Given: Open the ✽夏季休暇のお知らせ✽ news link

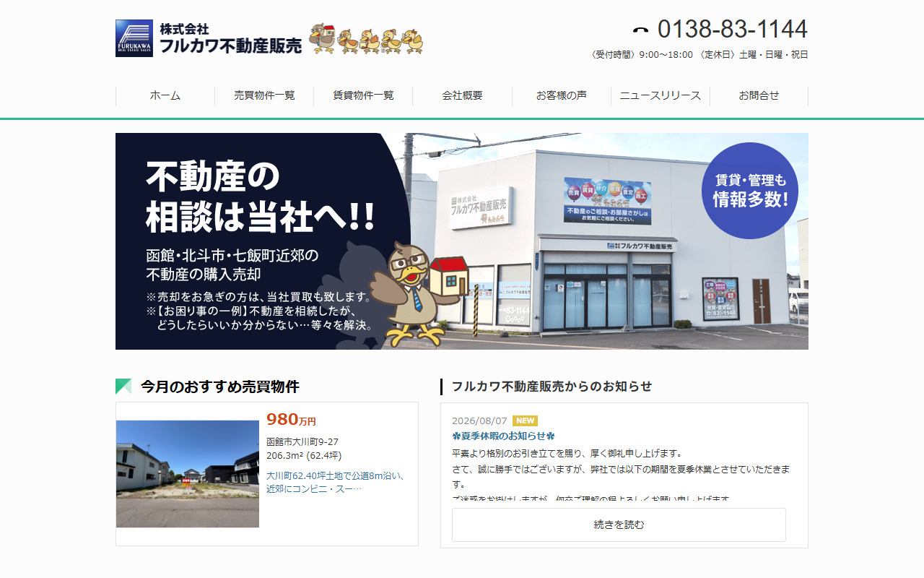Looking at the screenshot, I should [x=503, y=436].
